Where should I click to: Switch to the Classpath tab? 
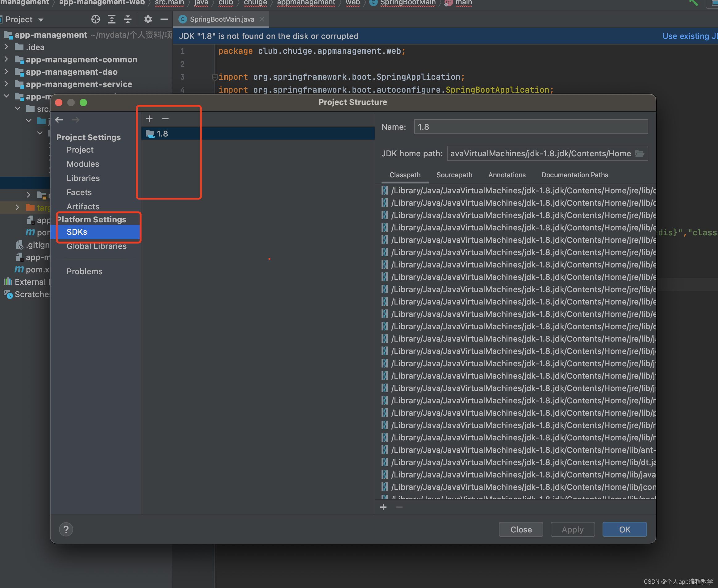pyautogui.click(x=405, y=175)
